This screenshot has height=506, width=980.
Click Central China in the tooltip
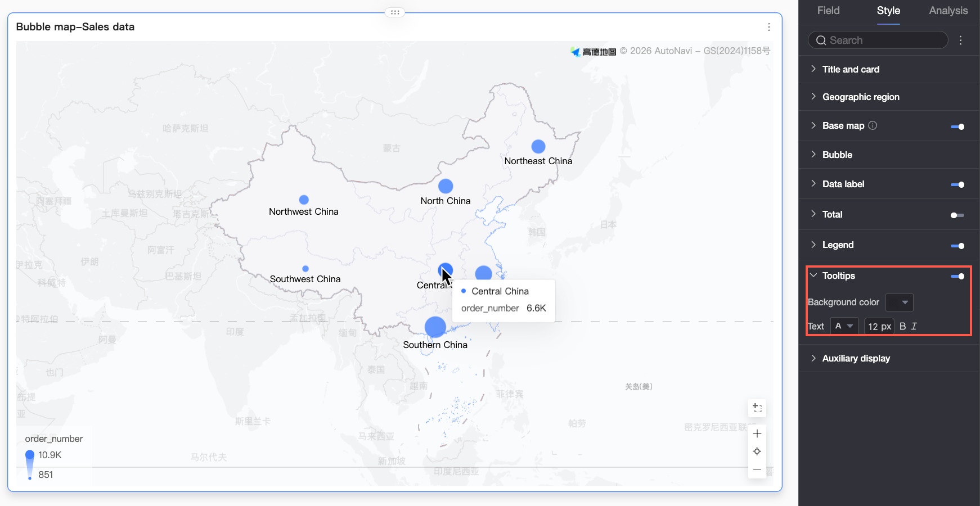(x=500, y=291)
